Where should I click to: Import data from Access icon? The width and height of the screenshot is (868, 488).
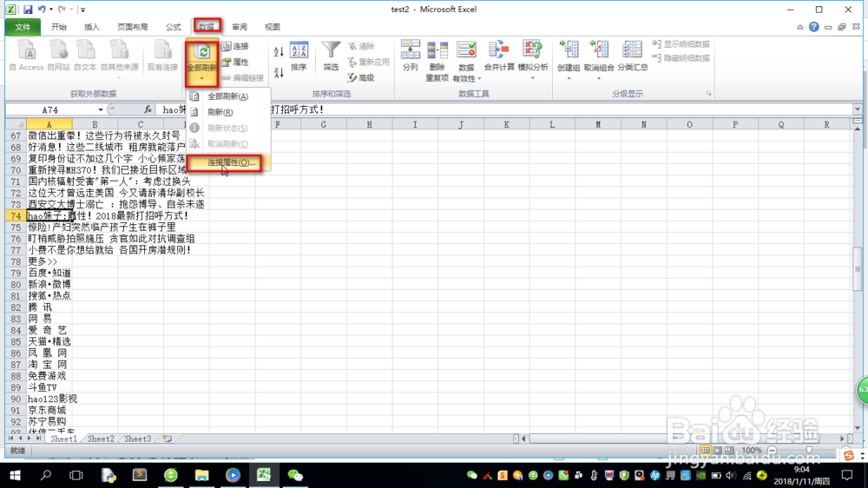click(x=27, y=56)
